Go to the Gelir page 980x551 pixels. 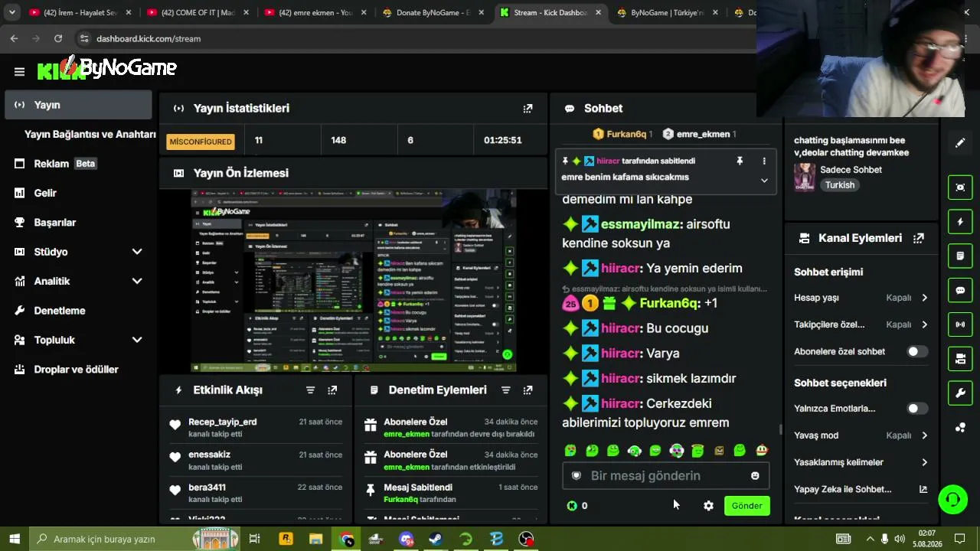[78, 193]
